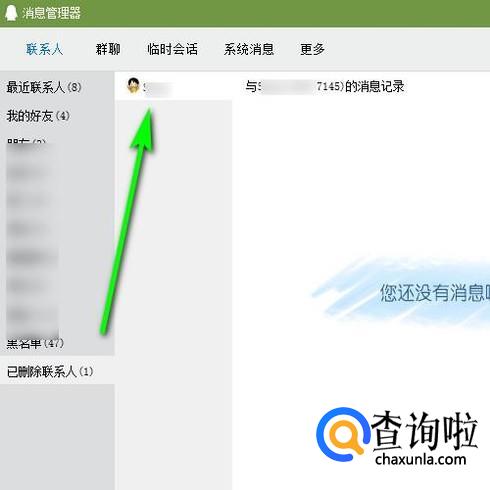Image resolution: width=490 pixels, height=490 pixels.
Task: Click the QQ penguin icon in title bar
Action: (x=11, y=13)
